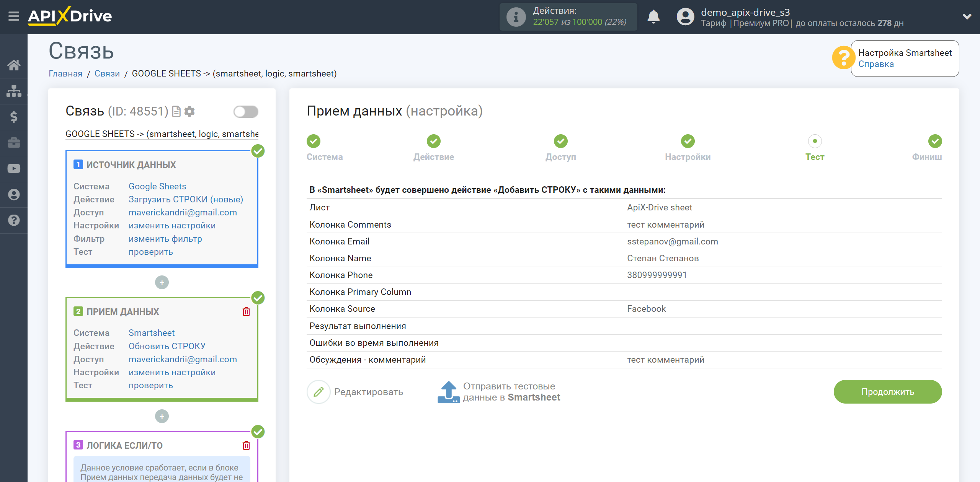Click Прием данных изменить настройки link
Viewport: 980px width, 482px height.
coord(172,372)
